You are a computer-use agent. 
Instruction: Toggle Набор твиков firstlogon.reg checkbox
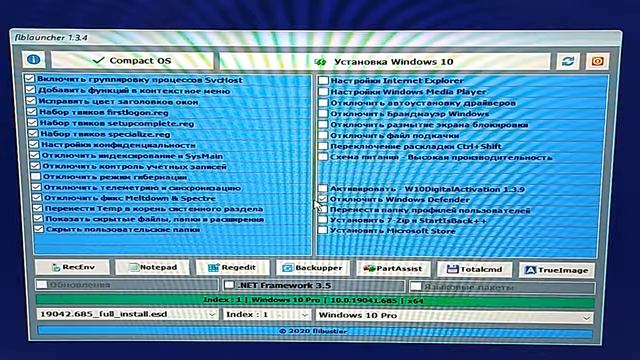click(32, 111)
